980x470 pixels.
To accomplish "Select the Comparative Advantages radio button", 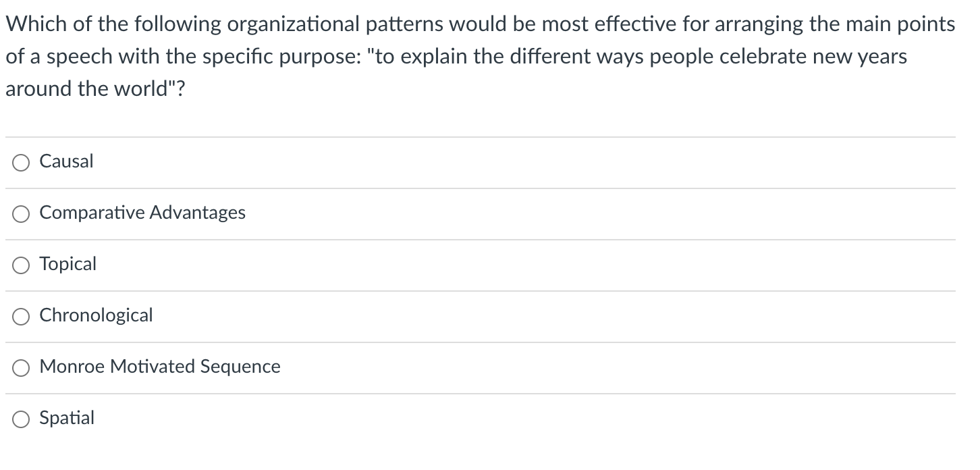I will click(20, 213).
